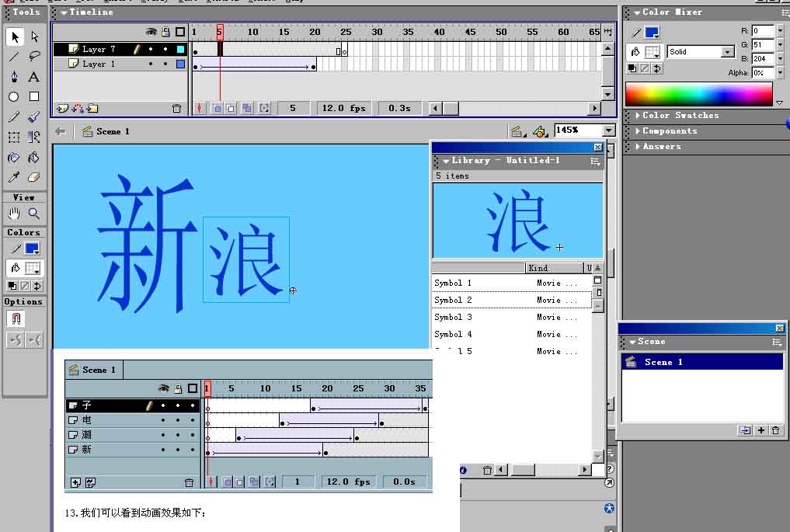Click Modify Onion Markers button
Screen dimensions: 790x532
tap(264, 108)
